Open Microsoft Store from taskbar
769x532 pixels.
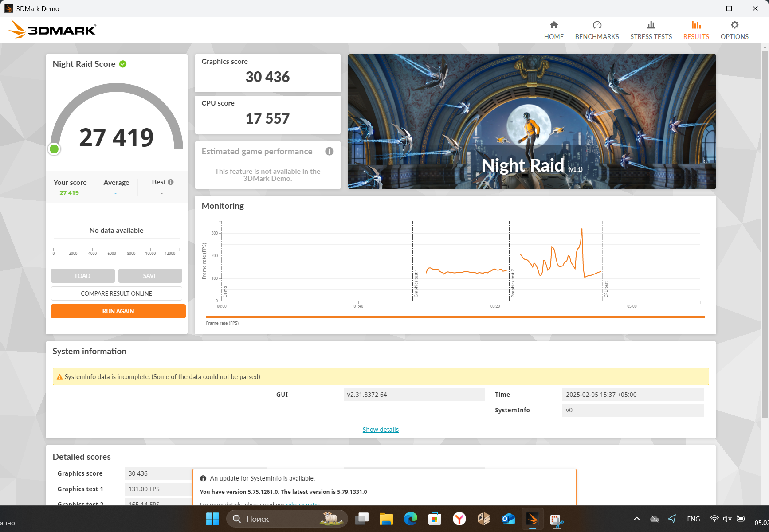(x=435, y=519)
